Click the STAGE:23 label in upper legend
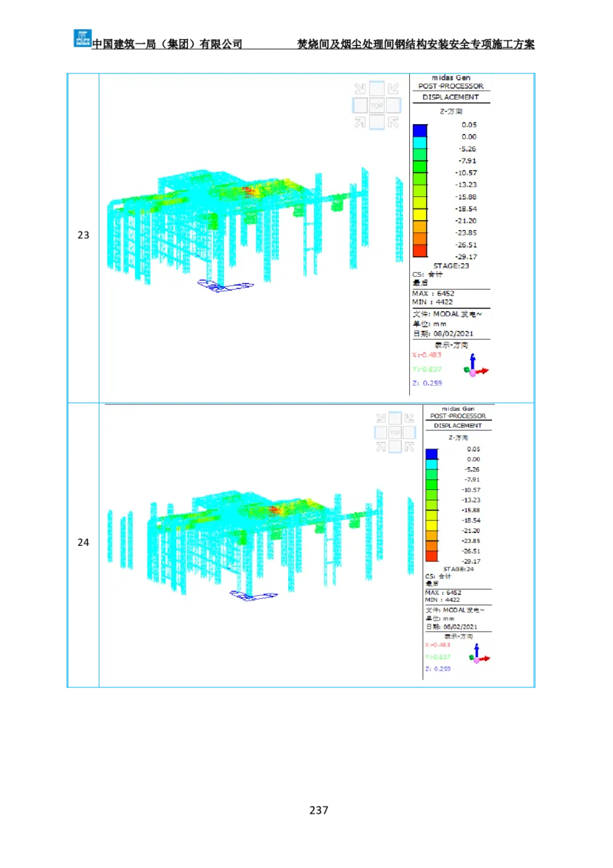Image resolution: width=613 pixels, height=868 pixels. point(451,266)
